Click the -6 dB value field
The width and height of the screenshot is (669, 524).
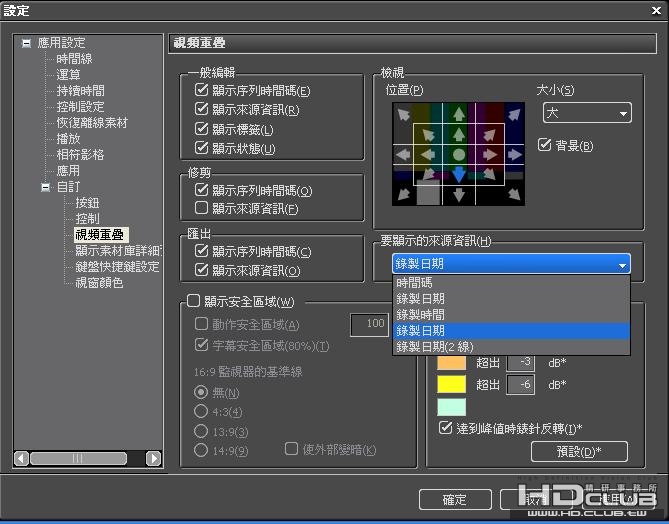pyautogui.click(x=521, y=384)
